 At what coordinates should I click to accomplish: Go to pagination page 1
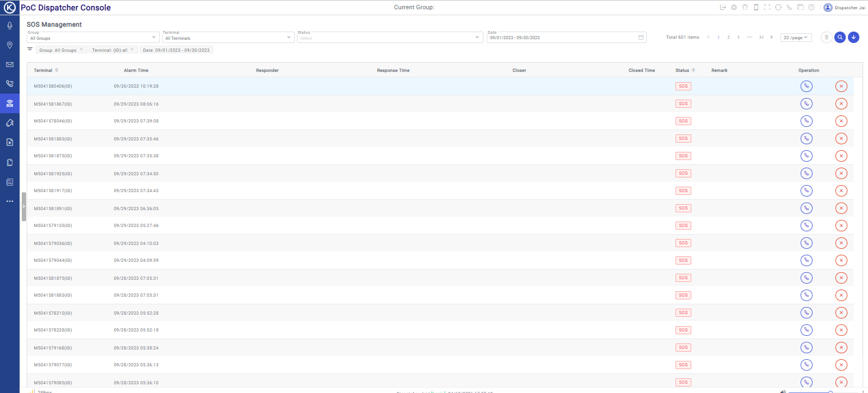tap(718, 38)
